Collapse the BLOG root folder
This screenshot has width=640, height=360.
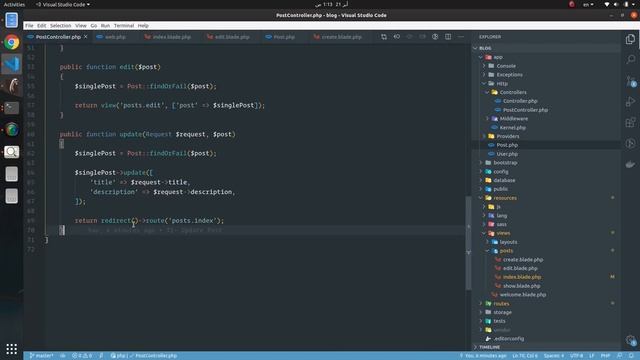click(547, 48)
